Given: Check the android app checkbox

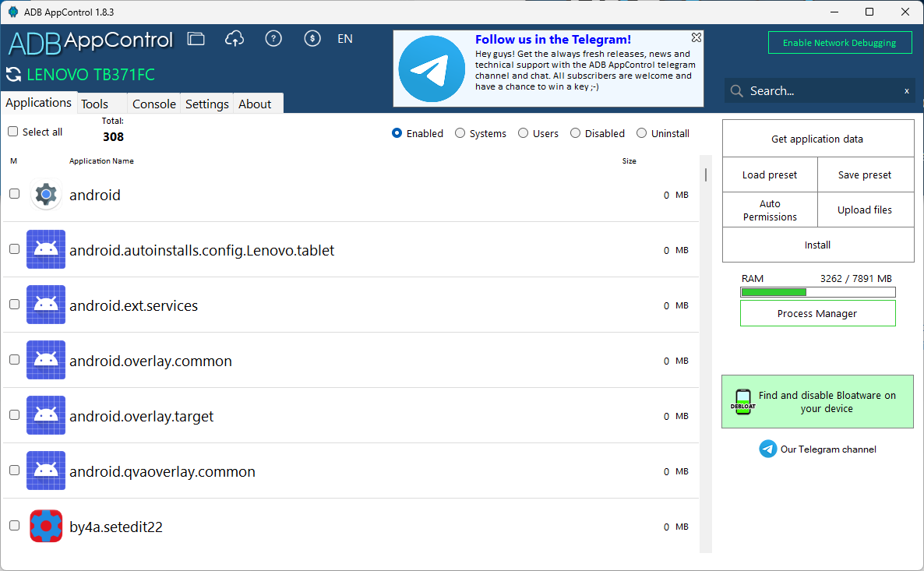Looking at the screenshot, I should (15, 194).
